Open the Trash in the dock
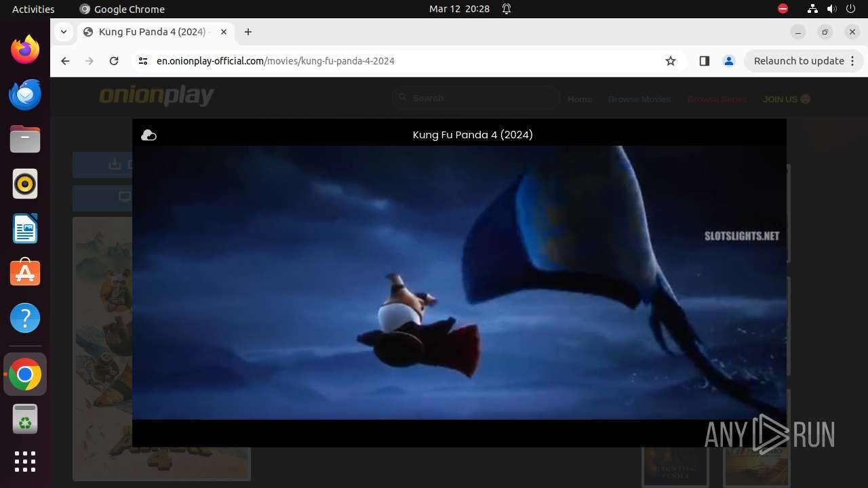 coord(25,419)
